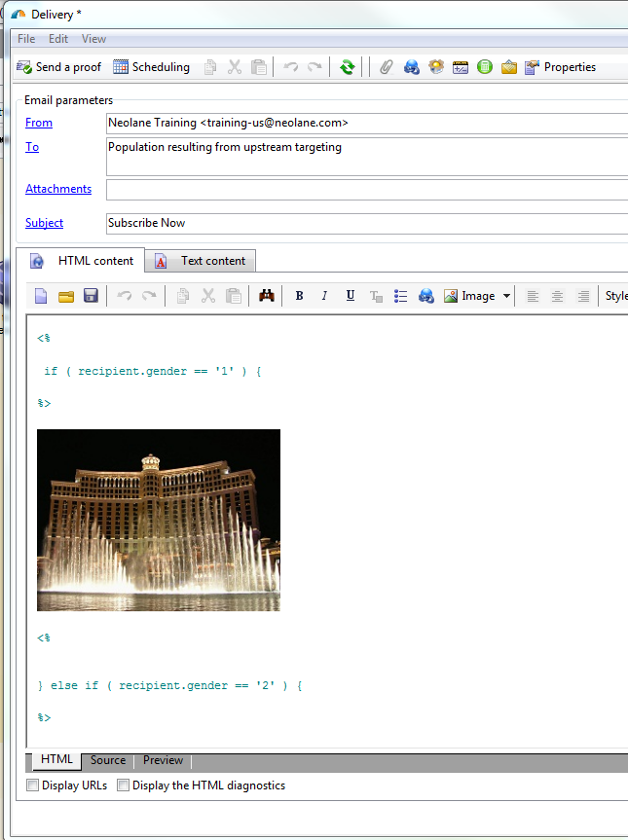Open delivery Properties
Screen dimensions: 628x840
pos(561,67)
